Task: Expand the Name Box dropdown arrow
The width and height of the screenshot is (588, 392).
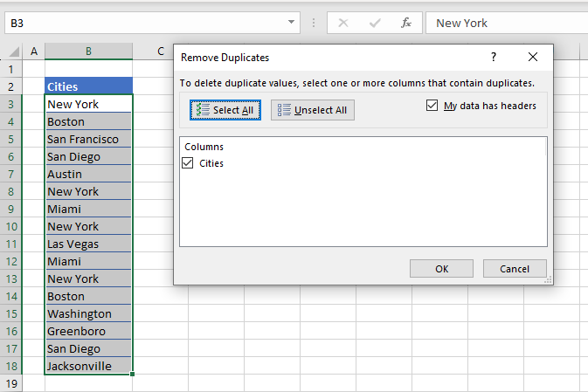Action: point(292,23)
